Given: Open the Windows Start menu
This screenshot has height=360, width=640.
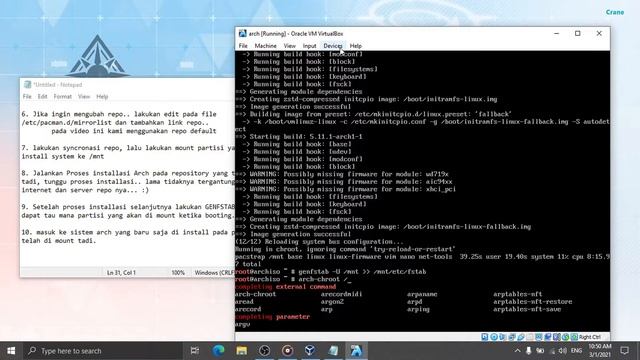Looking at the screenshot, I should point(11,351).
